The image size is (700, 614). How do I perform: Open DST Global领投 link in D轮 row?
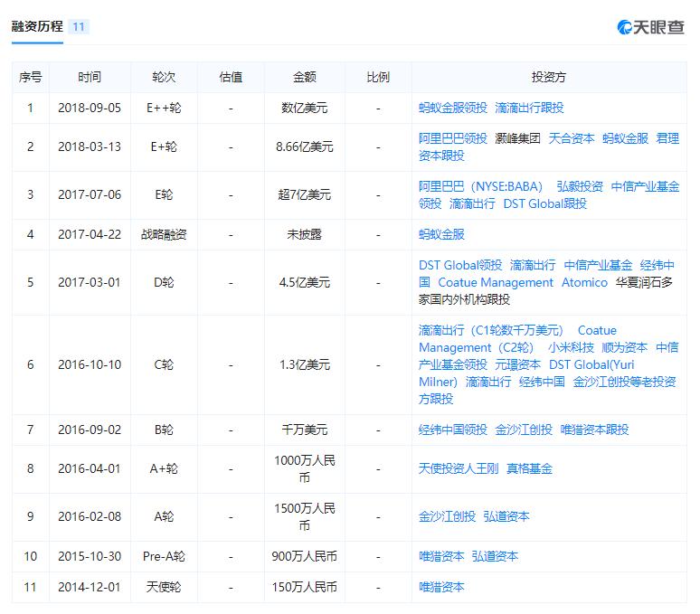click(x=460, y=266)
